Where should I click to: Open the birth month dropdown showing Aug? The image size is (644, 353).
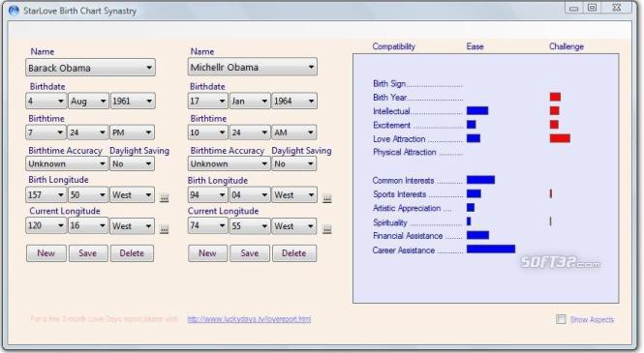click(88, 101)
